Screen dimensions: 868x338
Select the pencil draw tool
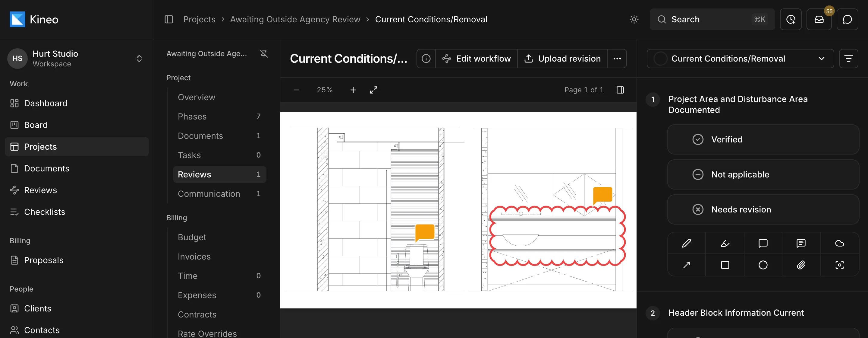pos(686,243)
